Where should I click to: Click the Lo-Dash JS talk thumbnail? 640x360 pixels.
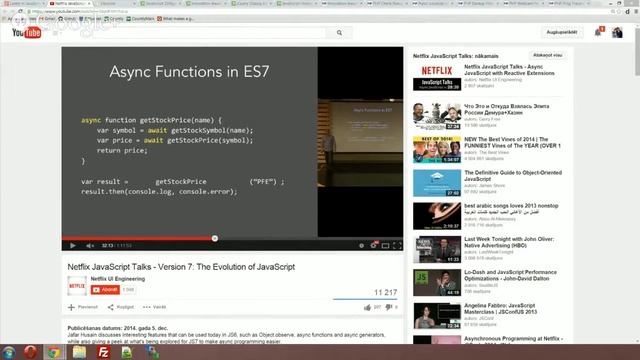click(x=437, y=282)
